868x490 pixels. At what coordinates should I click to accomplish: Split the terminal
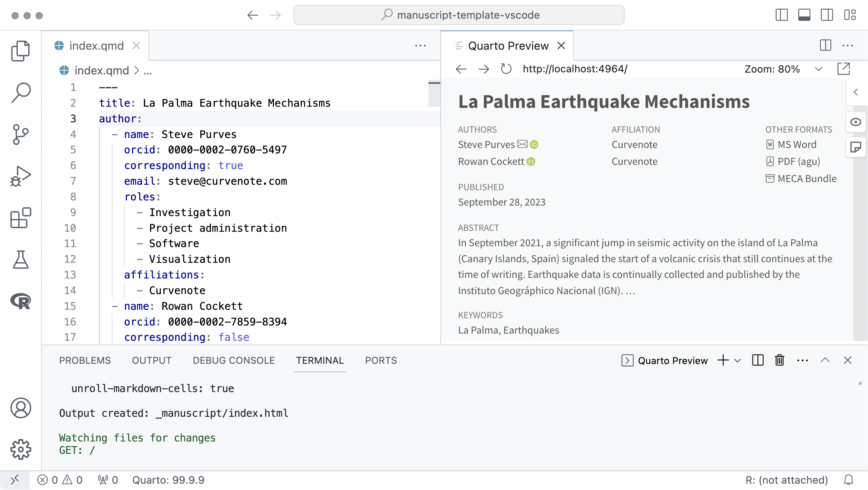(758, 360)
